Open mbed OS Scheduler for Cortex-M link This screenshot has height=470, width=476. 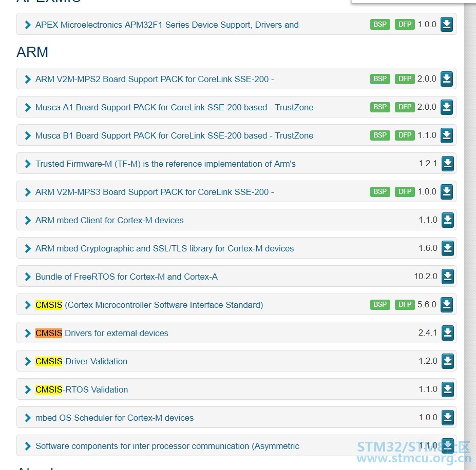point(115,418)
